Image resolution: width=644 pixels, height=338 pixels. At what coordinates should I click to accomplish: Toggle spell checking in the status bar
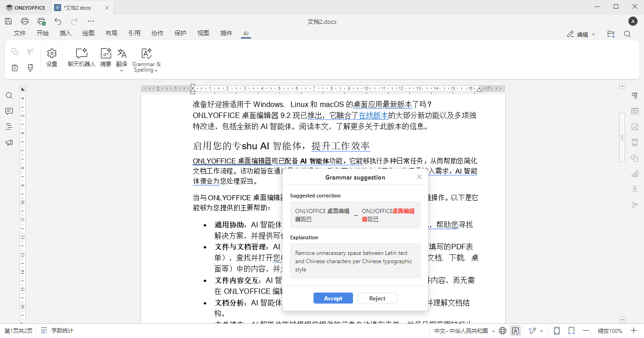[x=516, y=330]
